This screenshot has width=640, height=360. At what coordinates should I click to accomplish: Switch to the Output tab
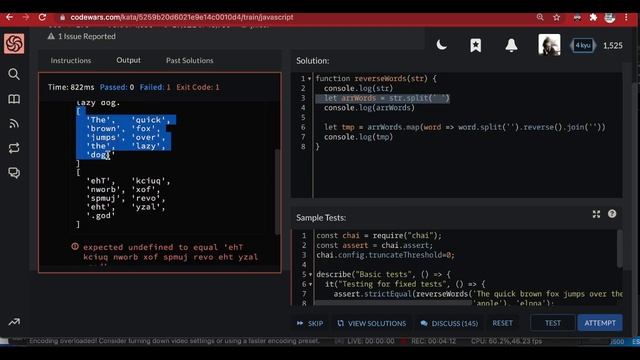[128, 60]
